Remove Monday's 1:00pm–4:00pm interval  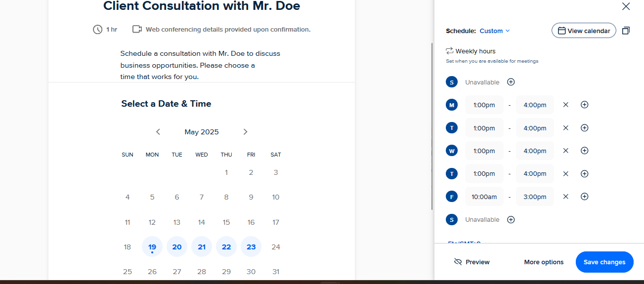tap(566, 105)
